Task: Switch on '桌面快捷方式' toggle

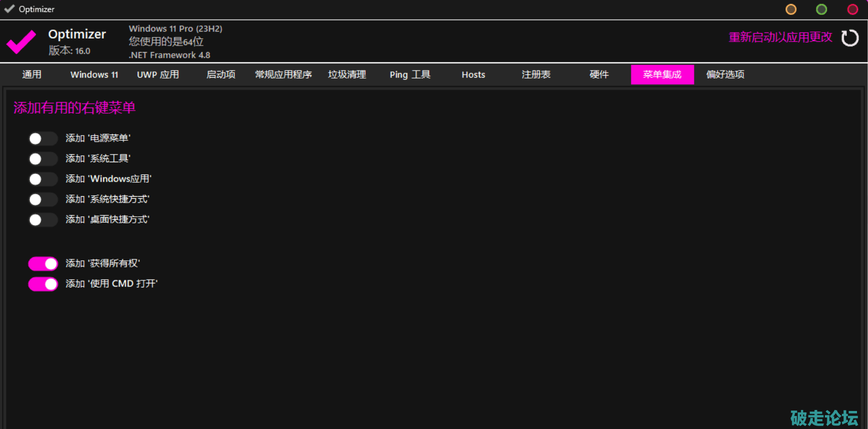Action: click(43, 220)
